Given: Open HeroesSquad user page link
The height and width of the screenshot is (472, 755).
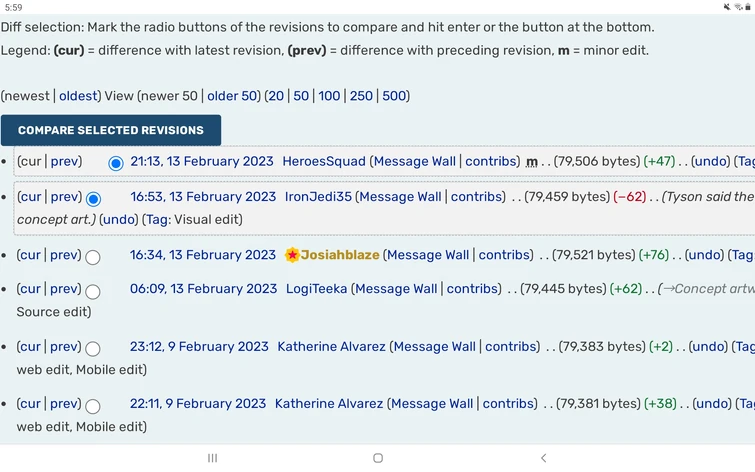Looking at the screenshot, I should (324, 161).
